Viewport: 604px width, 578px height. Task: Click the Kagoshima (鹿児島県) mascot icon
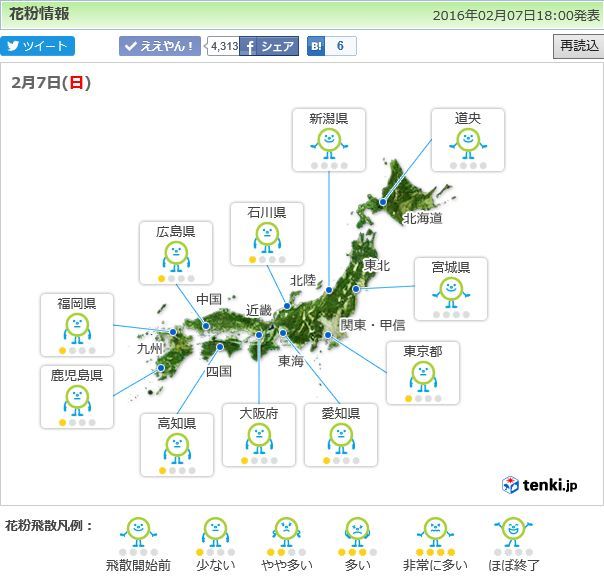coord(77,402)
